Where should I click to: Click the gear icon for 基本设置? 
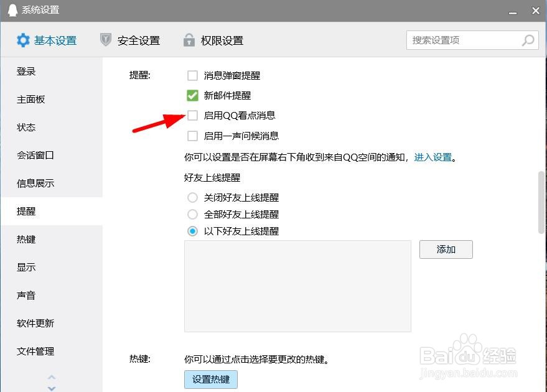click(x=23, y=40)
